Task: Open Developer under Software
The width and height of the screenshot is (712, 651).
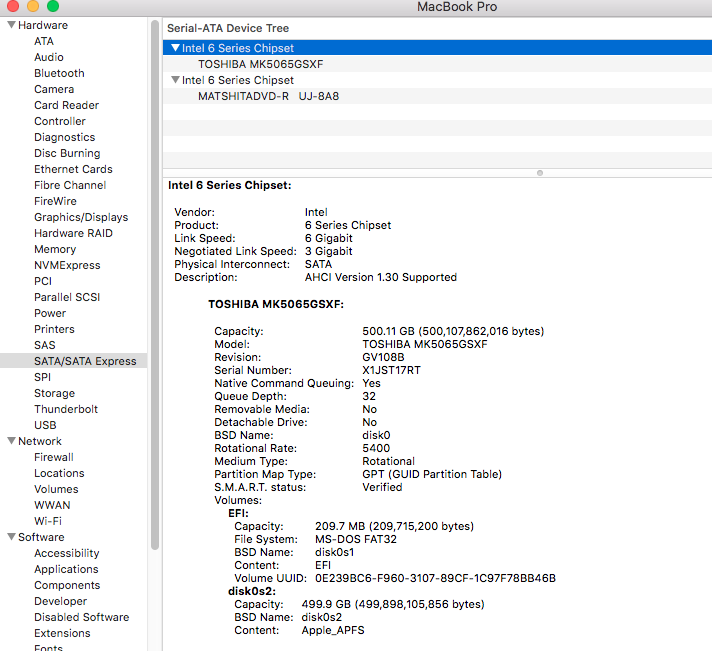Action: click(x=60, y=601)
